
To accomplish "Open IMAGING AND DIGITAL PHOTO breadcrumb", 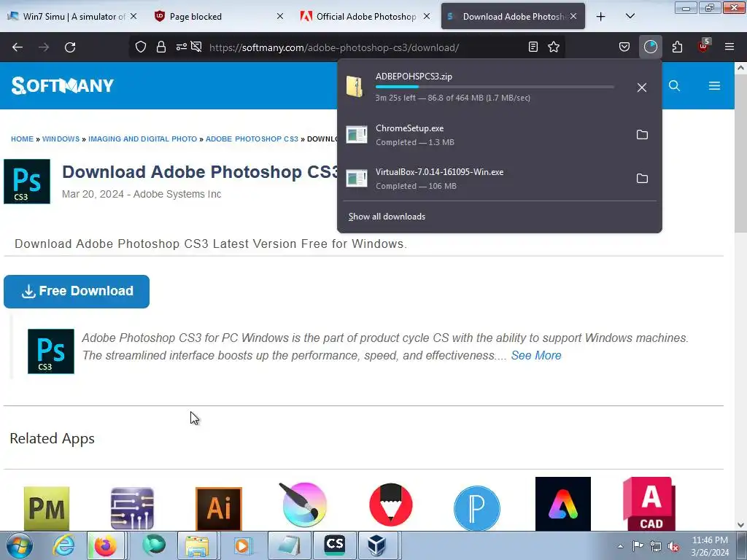I will click(x=142, y=139).
